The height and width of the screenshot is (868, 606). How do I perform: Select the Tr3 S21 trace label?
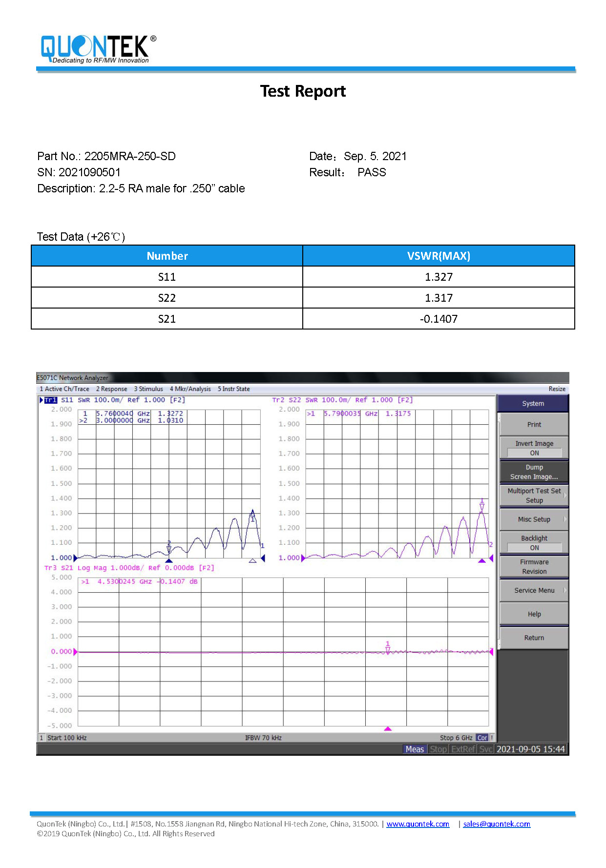pyautogui.click(x=59, y=568)
